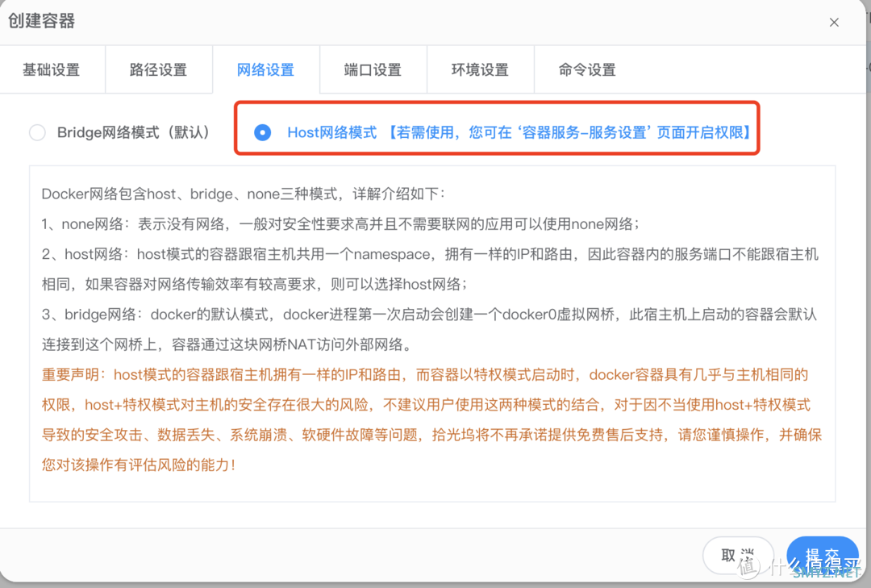Switch to the 基础设置 tab
Image resolution: width=871 pixels, height=588 pixels.
pyautogui.click(x=52, y=70)
